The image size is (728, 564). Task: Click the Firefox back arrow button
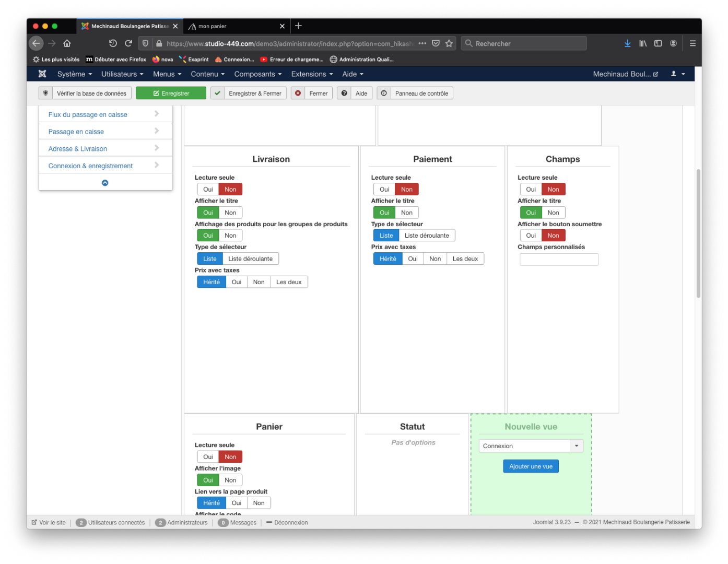tap(36, 43)
